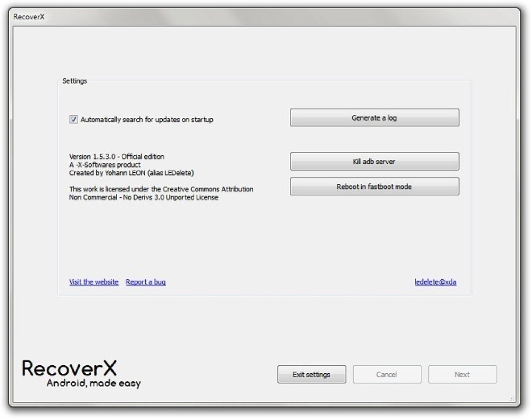This screenshot has width=532, height=419.
Task: Open the Visit the website link
Action: click(94, 282)
